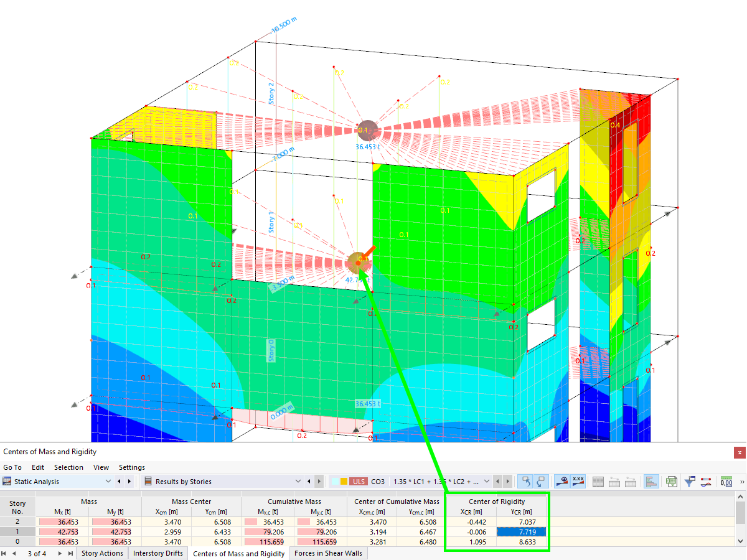Open the Static Analysis panel icon

[7, 480]
